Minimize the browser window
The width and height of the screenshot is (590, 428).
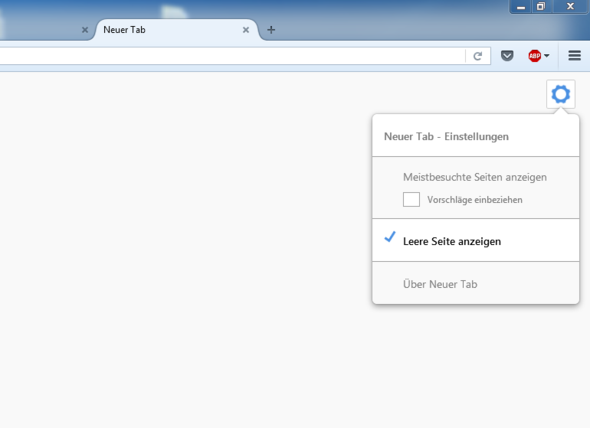(x=521, y=7)
